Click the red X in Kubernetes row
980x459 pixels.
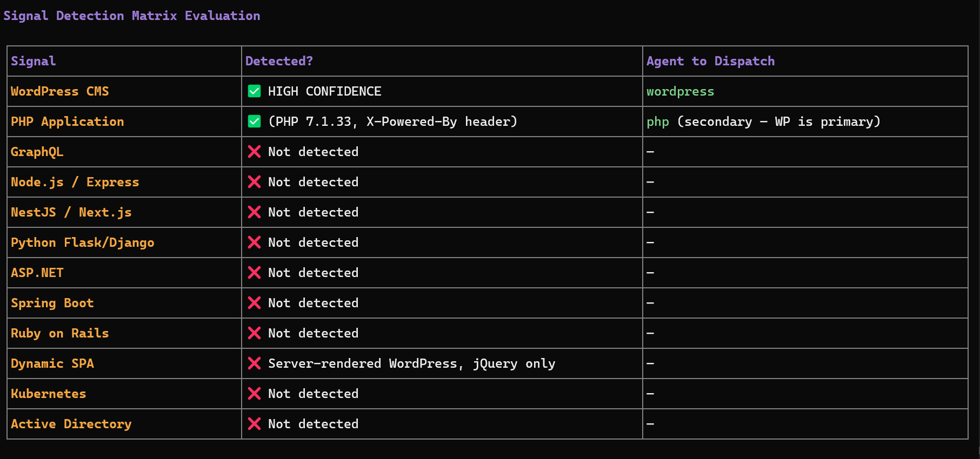[x=254, y=394]
